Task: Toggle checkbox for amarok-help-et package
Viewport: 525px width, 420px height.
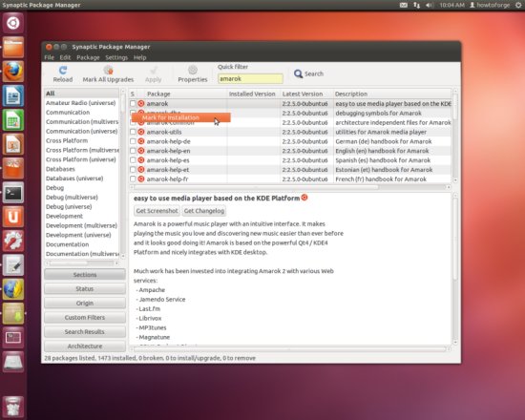Action: (x=133, y=170)
